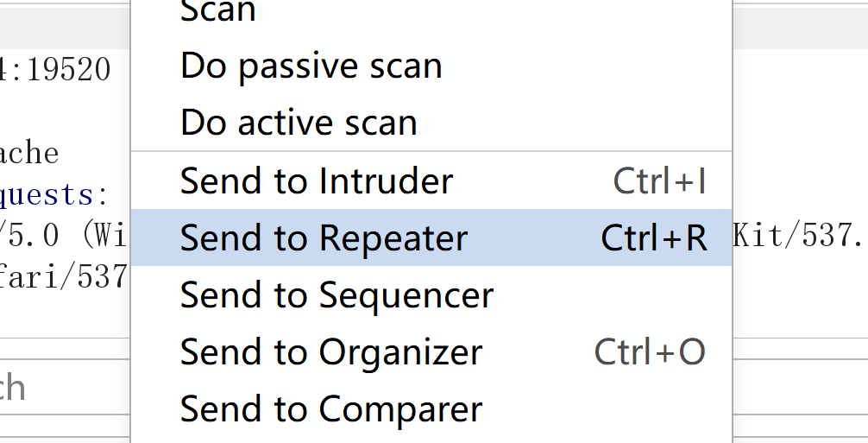Click the blue 'quests:' header name
The image size is (868, 443).
coord(53,194)
